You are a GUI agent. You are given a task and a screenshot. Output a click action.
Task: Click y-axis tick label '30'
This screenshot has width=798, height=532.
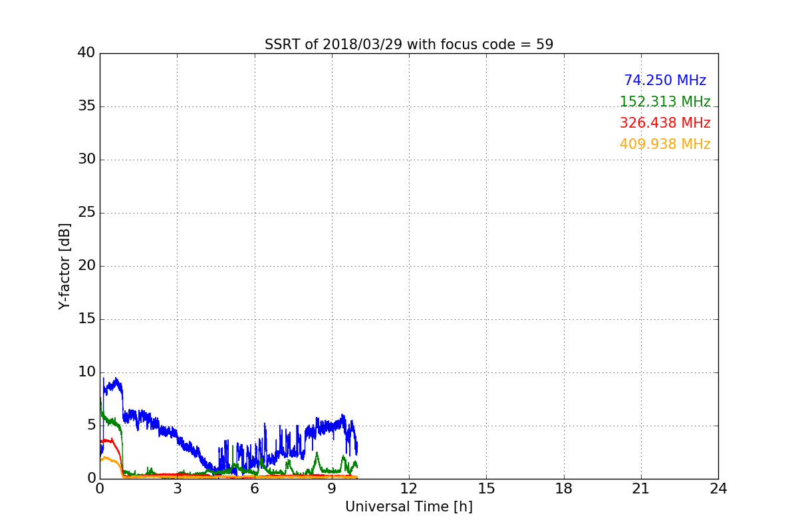(x=87, y=159)
